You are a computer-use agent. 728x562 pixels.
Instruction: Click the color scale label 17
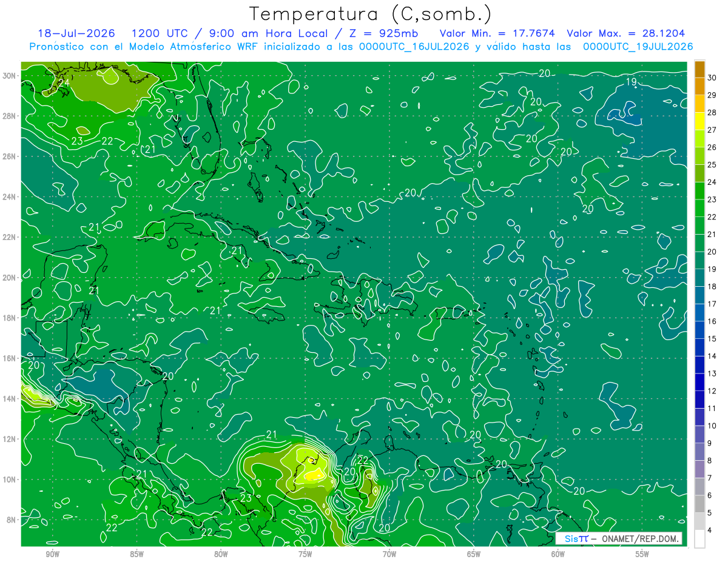pos(712,304)
